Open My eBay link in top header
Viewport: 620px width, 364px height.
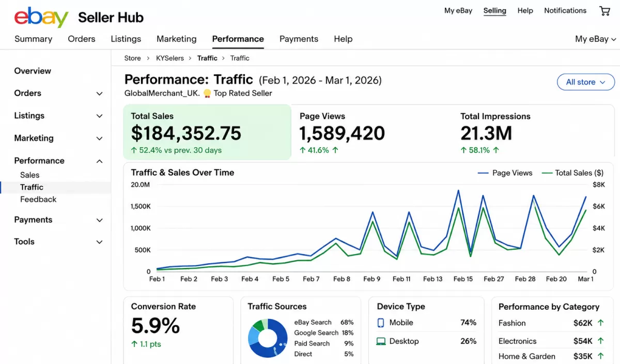point(458,10)
